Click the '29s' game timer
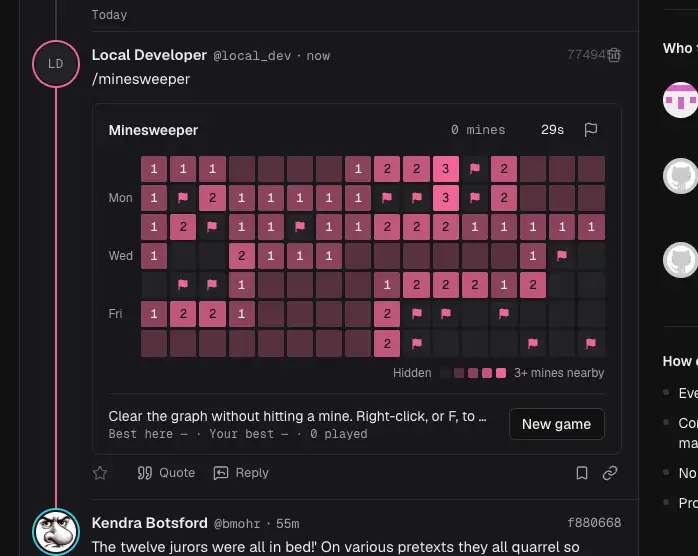The image size is (698, 556). (x=552, y=130)
